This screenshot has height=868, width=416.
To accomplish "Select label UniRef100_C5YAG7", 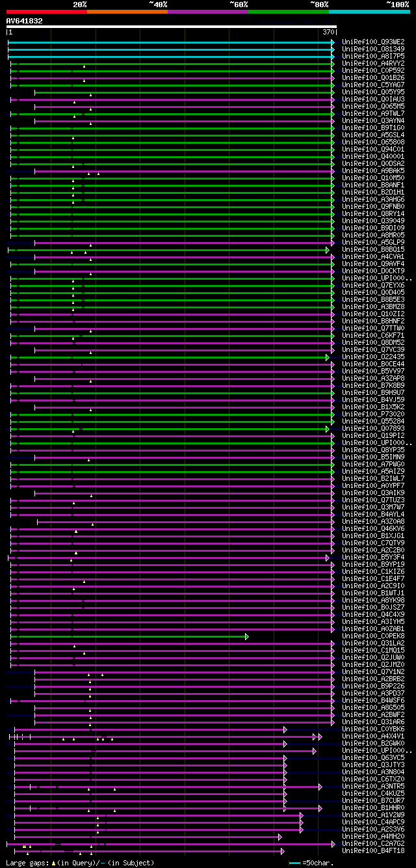I will click(x=373, y=85).
